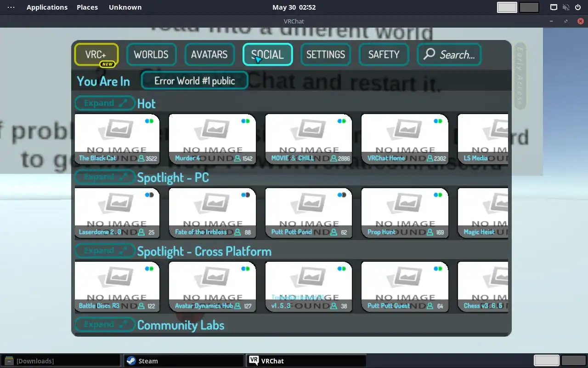Image resolution: width=588 pixels, height=368 pixels.
Task: Open the MOVIE & CHILL world
Action: 309,139
